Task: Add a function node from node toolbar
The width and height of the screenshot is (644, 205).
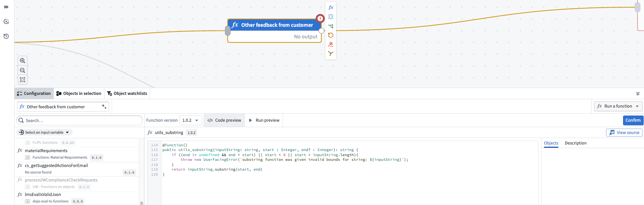Action: click(331, 8)
